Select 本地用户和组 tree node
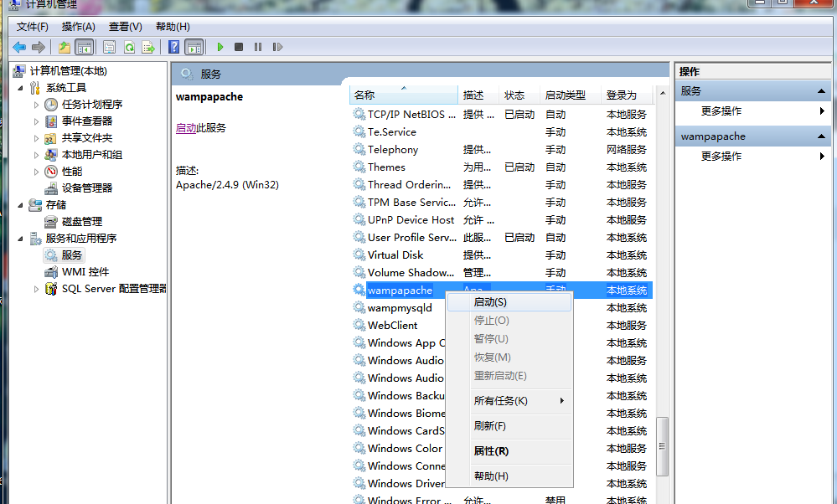Image resolution: width=837 pixels, height=504 pixels. [x=92, y=155]
